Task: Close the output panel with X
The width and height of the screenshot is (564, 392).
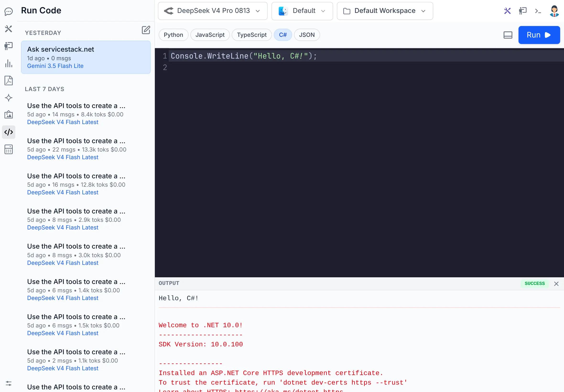Action: (556, 284)
